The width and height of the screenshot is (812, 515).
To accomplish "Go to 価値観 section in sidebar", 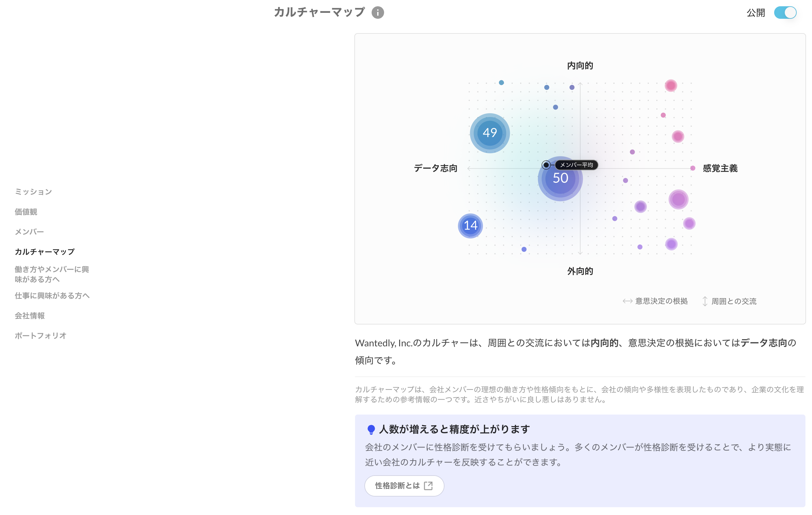I will pyautogui.click(x=26, y=212).
